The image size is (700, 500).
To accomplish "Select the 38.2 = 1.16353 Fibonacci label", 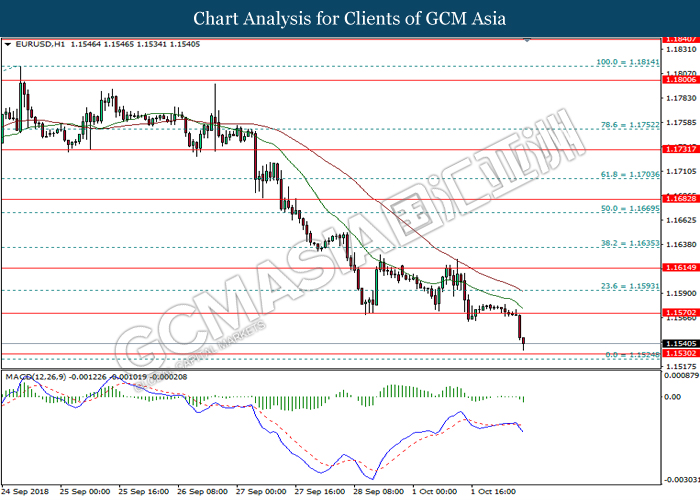I will pyautogui.click(x=630, y=243).
